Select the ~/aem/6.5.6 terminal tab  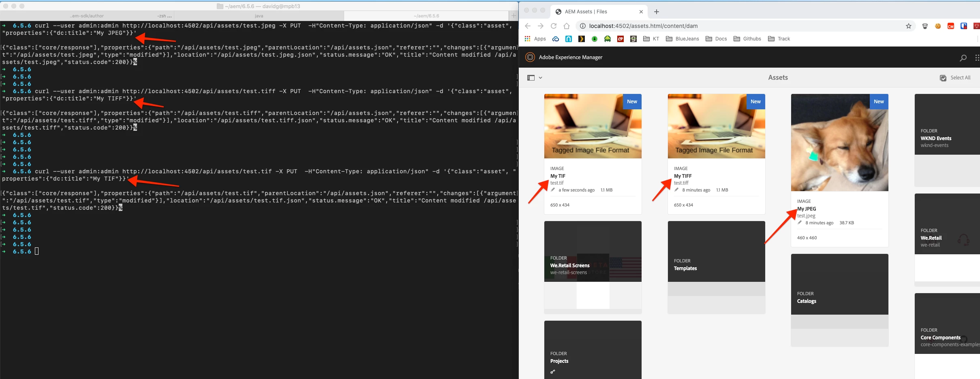(x=426, y=16)
